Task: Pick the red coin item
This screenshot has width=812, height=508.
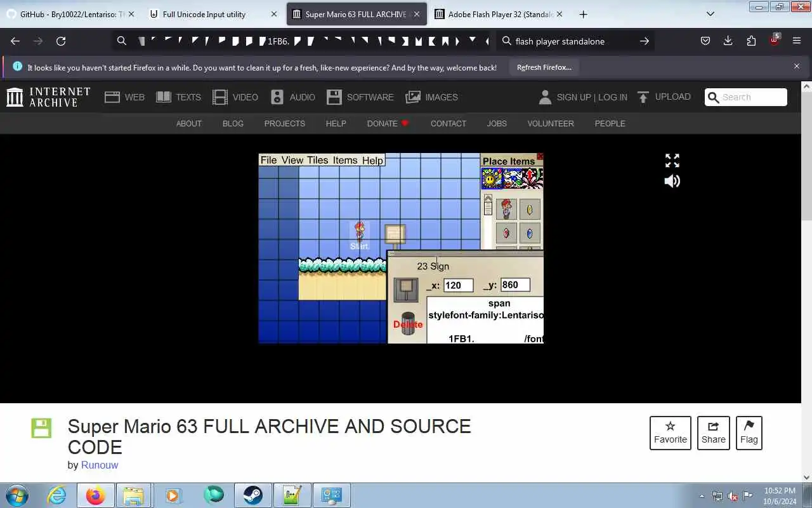Action: (x=506, y=233)
